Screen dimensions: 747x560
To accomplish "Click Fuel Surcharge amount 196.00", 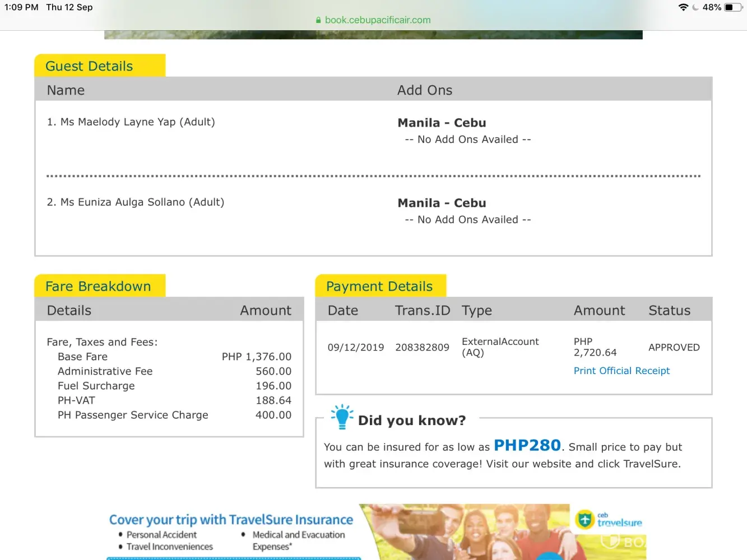I will point(273,386).
